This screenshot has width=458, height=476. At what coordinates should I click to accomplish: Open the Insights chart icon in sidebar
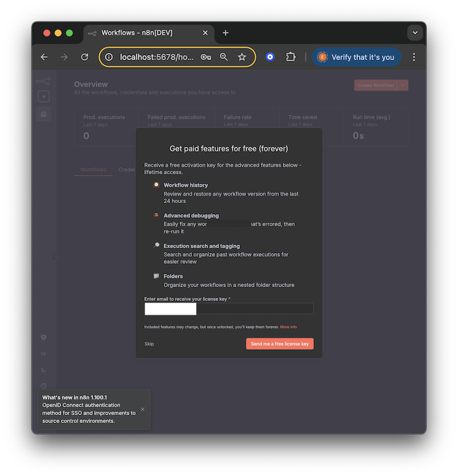[44, 370]
